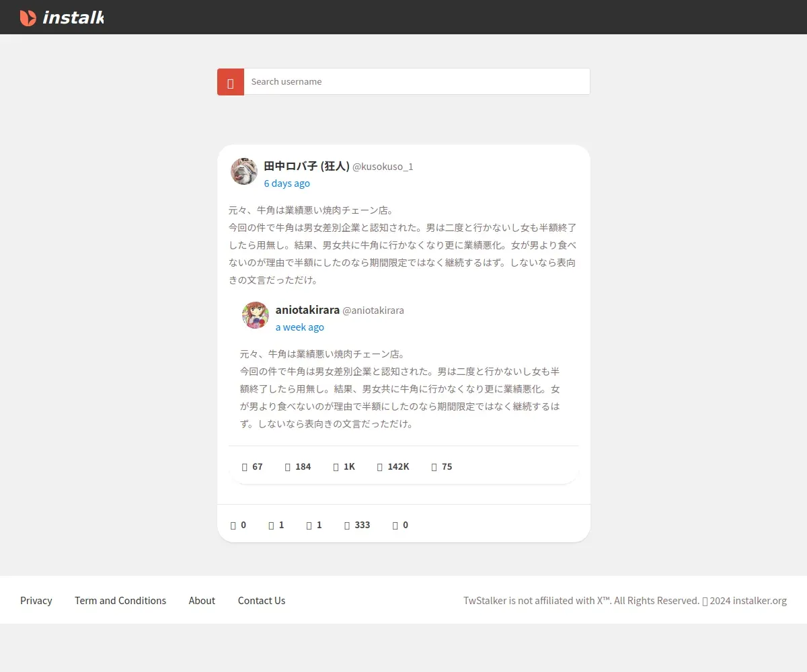The image size is (807, 672).
Task: Open 田中ロバ子 profile avatar
Action: tap(244, 171)
